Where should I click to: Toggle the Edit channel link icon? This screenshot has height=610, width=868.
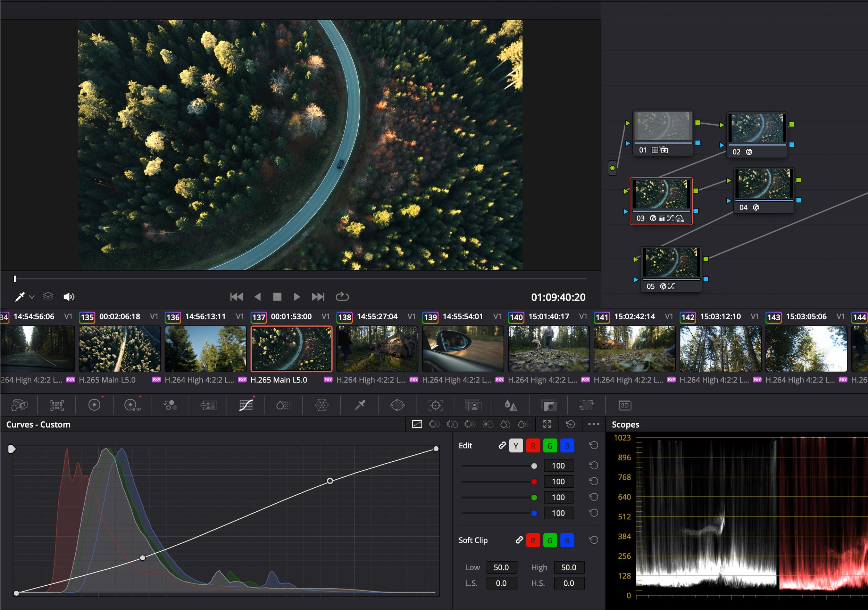[502, 445]
